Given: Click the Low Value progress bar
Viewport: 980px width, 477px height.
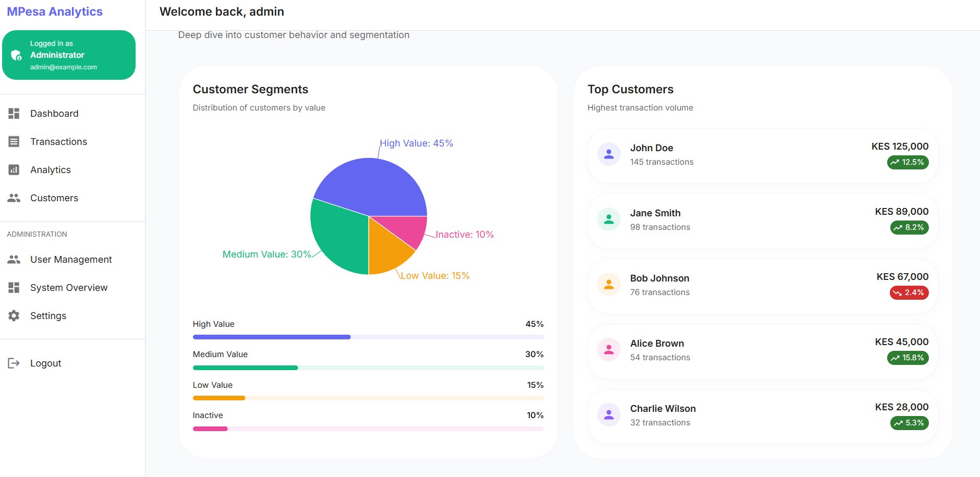Looking at the screenshot, I should [368, 398].
